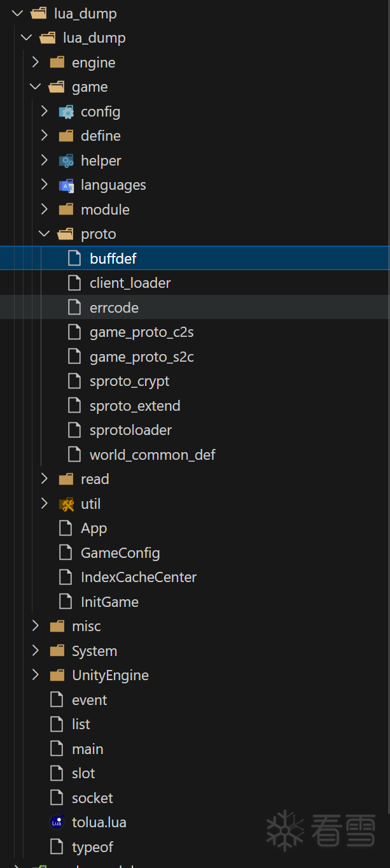Expand the engine folder chevron

click(36, 63)
